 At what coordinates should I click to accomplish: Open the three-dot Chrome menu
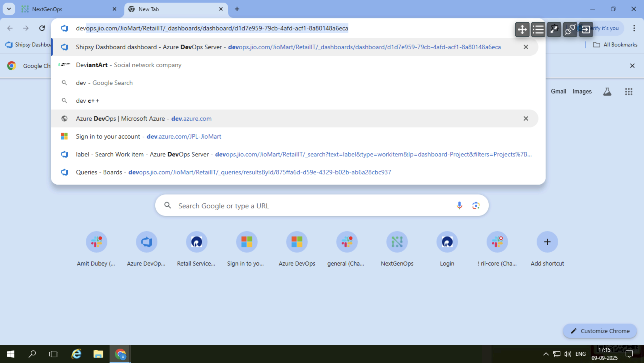click(635, 28)
